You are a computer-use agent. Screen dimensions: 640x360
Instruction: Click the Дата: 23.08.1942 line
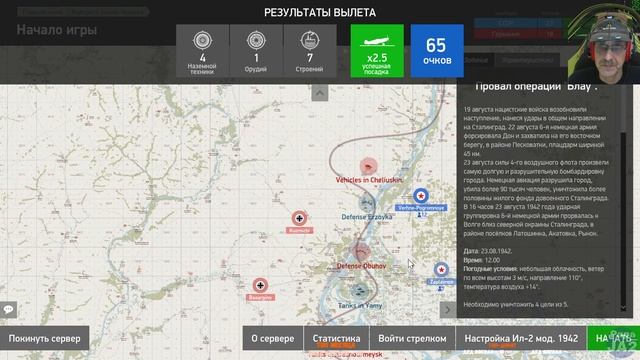pyautogui.click(x=488, y=251)
